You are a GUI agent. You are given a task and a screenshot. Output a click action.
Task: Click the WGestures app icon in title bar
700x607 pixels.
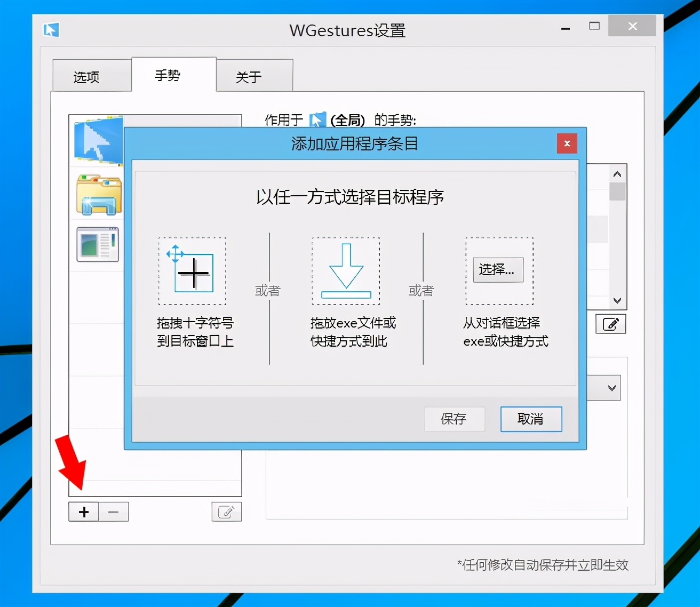pos(51,30)
